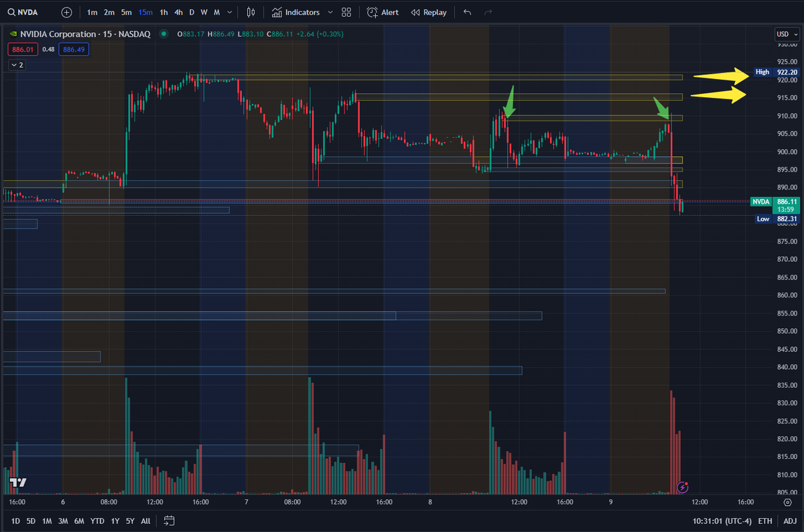The image size is (804, 532).
Task: Set date range to 1D
Action: click(15, 521)
